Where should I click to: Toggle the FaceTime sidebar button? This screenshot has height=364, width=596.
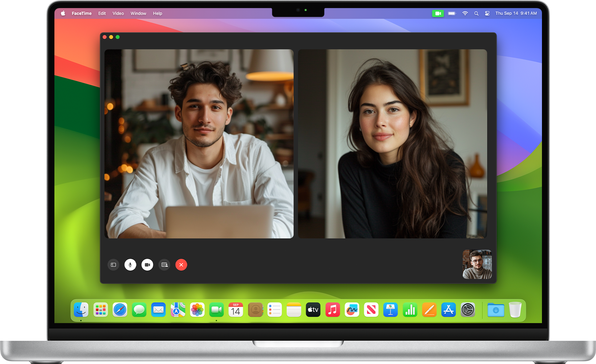point(113,265)
